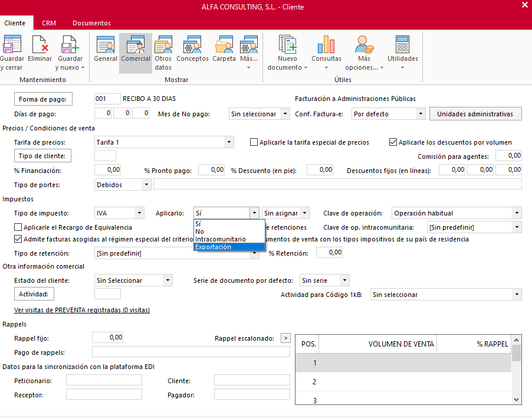Click the Receptor field
This screenshot has width=532, height=418.
(104, 394)
